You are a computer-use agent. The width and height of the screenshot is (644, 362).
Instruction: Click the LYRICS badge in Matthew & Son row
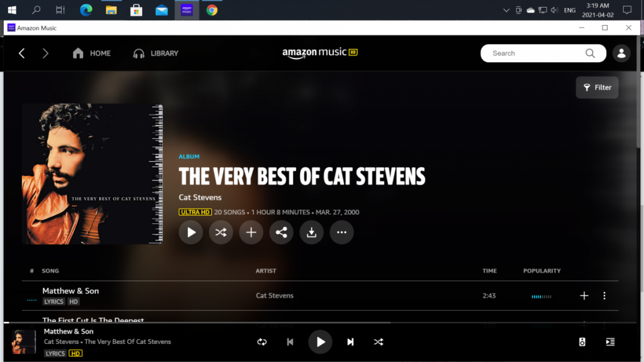click(54, 302)
